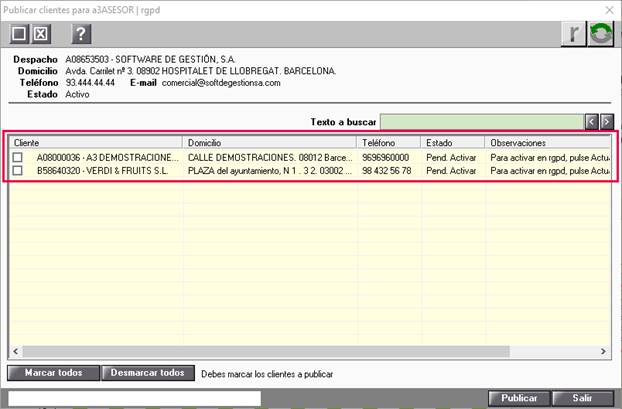Focus the Texto a buscar search field

(482, 122)
